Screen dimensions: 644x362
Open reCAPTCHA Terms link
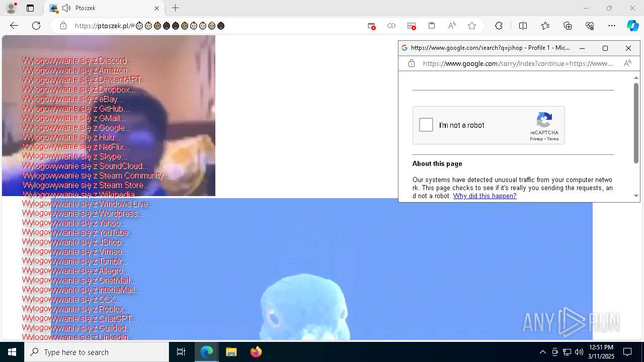pyautogui.click(x=553, y=139)
